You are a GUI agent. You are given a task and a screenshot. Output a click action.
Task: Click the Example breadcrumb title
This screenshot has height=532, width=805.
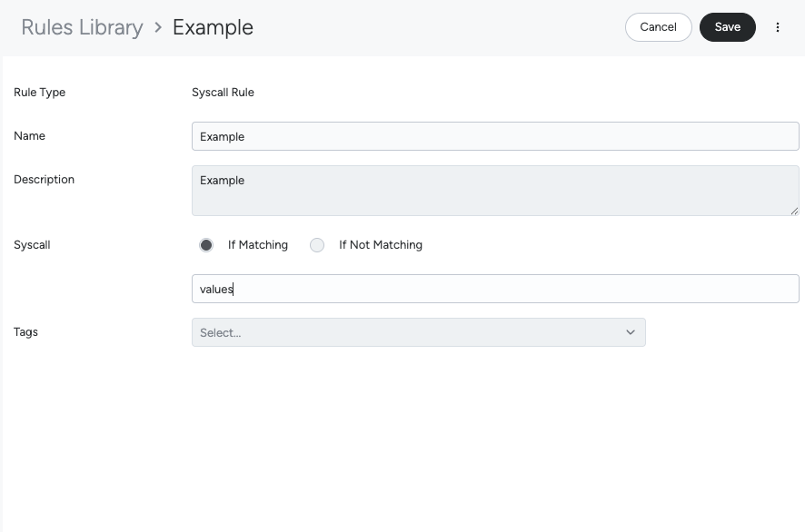(213, 27)
